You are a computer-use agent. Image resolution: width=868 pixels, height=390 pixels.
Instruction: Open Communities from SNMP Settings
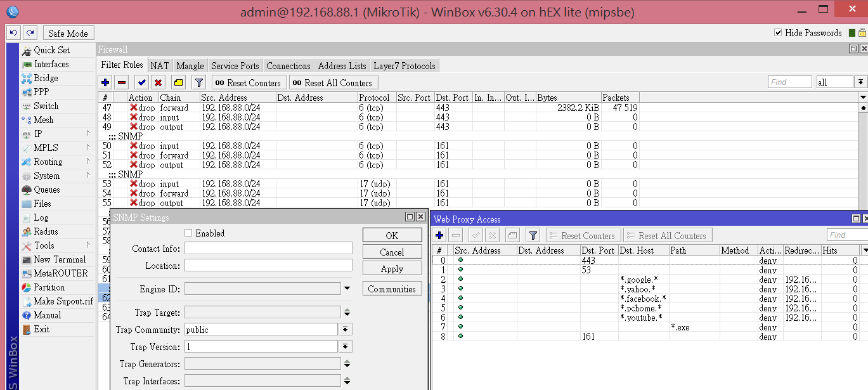coord(392,288)
